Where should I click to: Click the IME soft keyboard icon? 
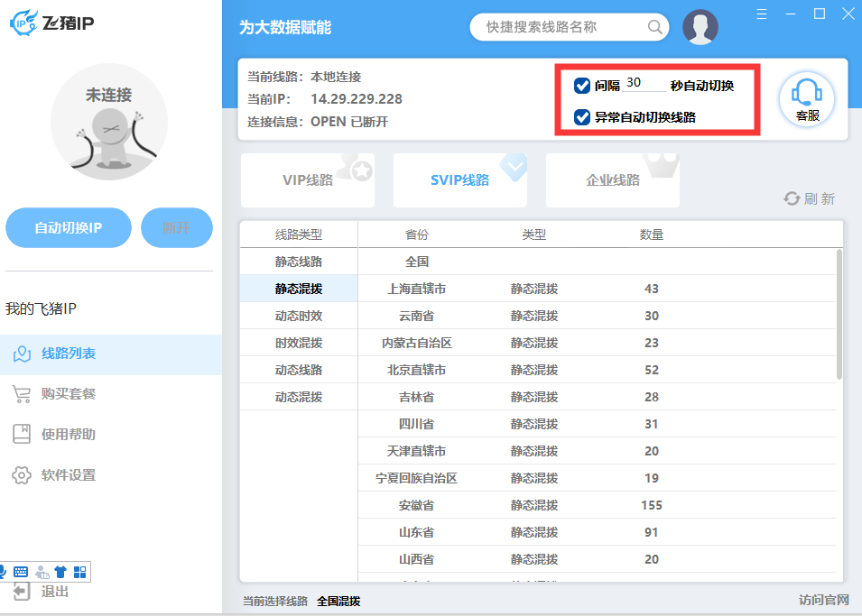click(x=21, y=571)
